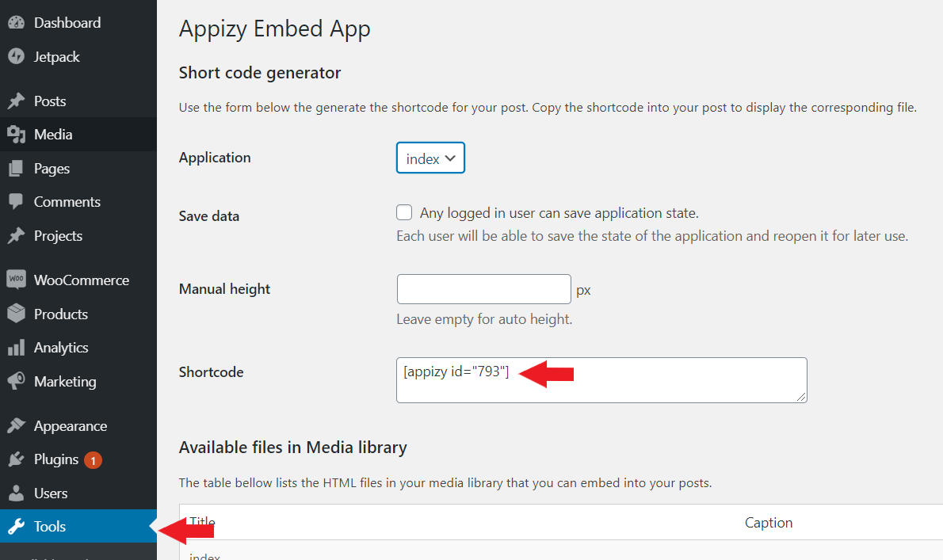Click the Media camera-music icon

(16, 135)
